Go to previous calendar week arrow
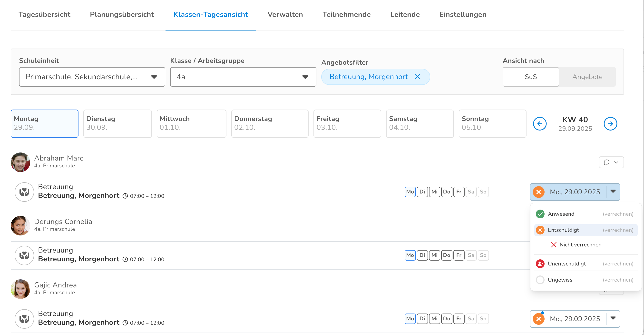This screenshot has width=644, height=335. pyautogui.click(x=539, y=124)
